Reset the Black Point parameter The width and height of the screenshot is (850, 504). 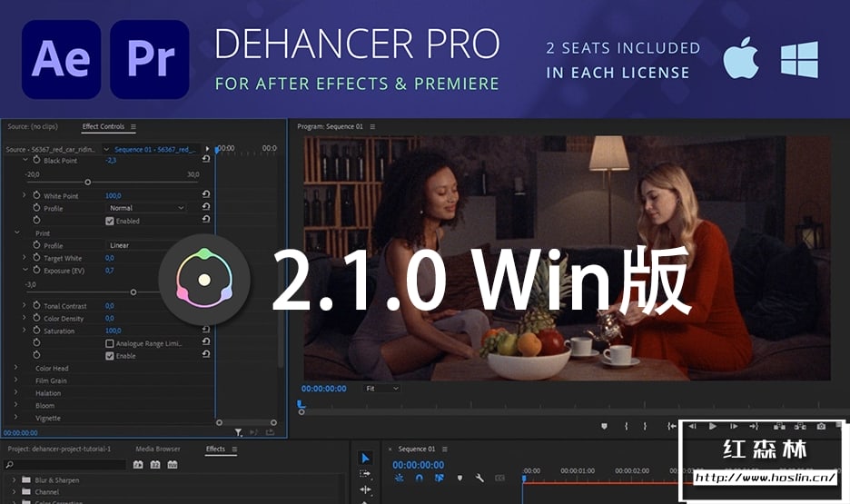(x=206, y=159)
